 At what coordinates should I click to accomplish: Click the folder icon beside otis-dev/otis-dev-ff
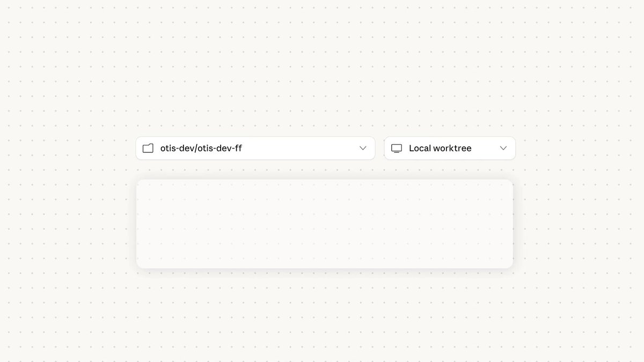(x=148, y=148)
